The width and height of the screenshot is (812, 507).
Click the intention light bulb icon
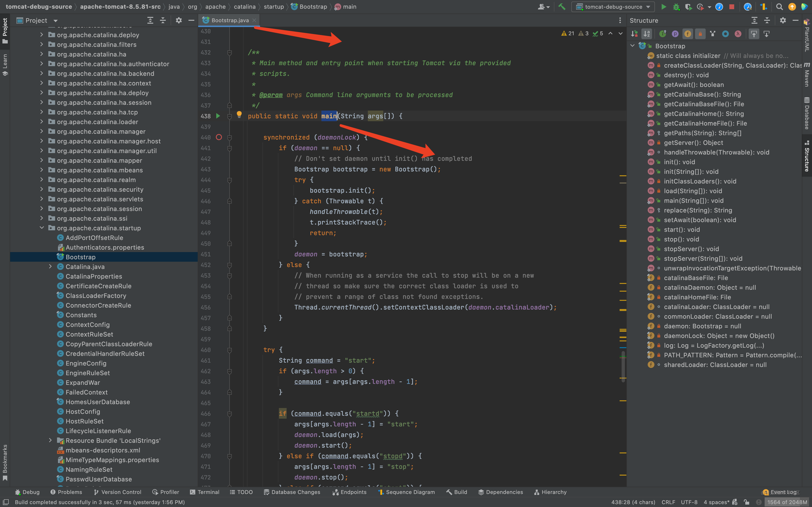pos(239,114)
